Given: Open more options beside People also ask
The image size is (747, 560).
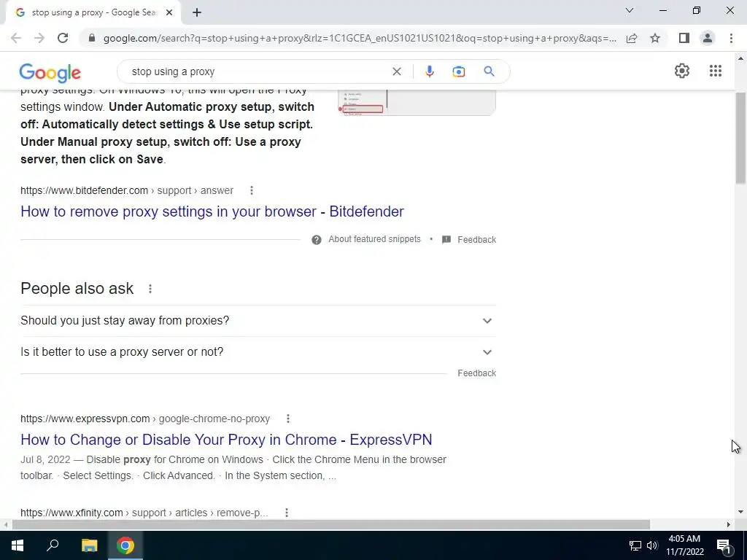Looking at the screenshot, I should 150,289.
